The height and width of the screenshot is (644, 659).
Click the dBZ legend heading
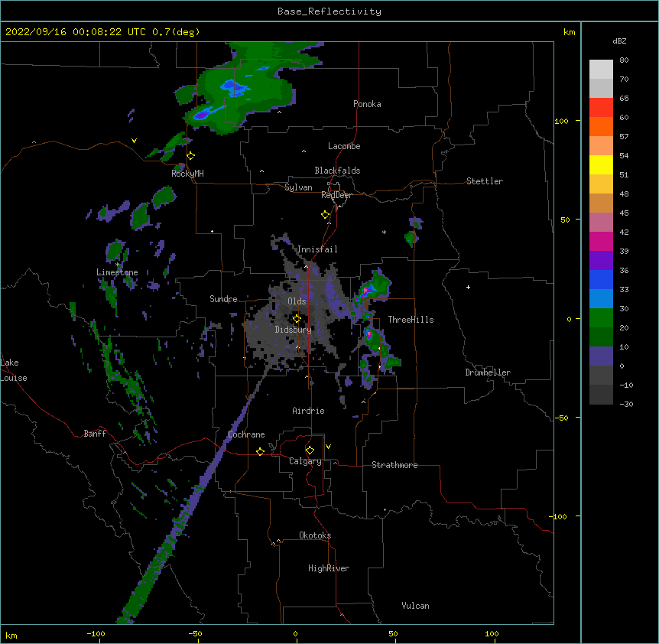click(619, 41)
